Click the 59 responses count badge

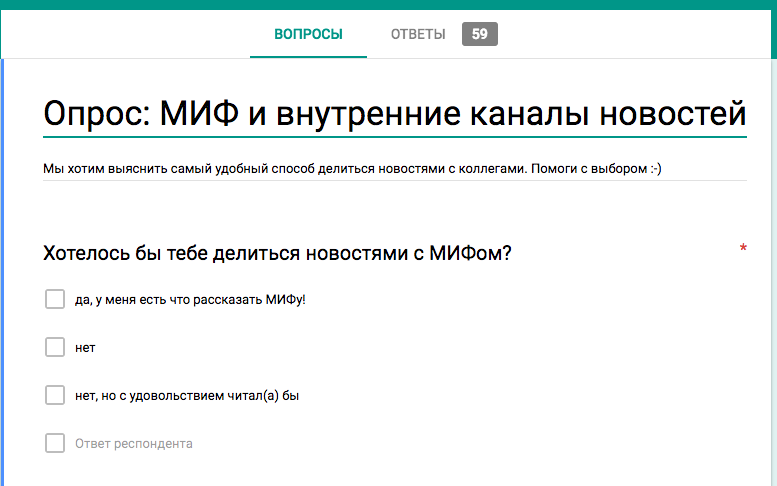(479, 34)
